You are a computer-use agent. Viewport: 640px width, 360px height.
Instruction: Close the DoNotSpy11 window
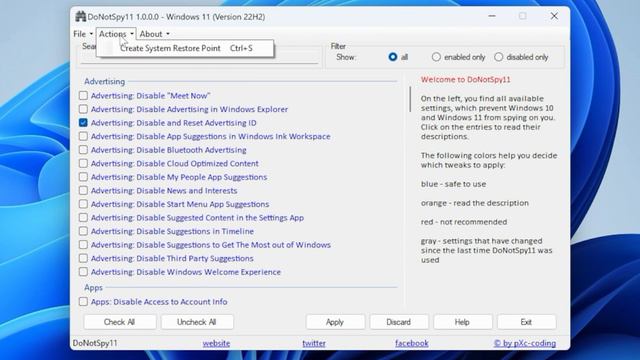(554, 16)
